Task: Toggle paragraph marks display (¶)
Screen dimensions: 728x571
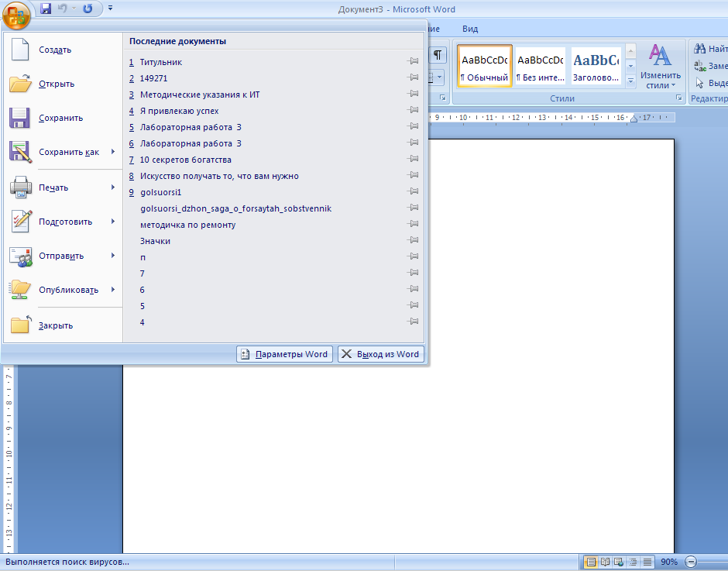Action: click(438, 55)
